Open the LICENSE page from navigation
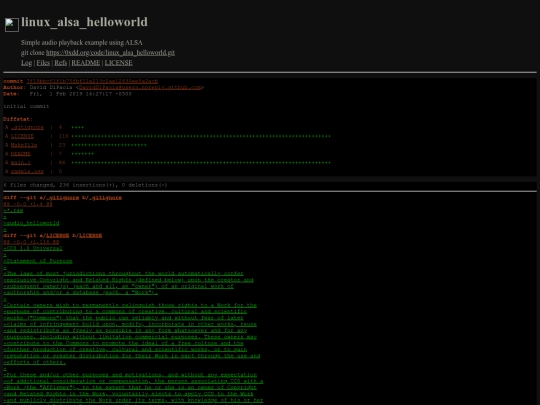Screen dimensions: 540x405 coord(118,63)
